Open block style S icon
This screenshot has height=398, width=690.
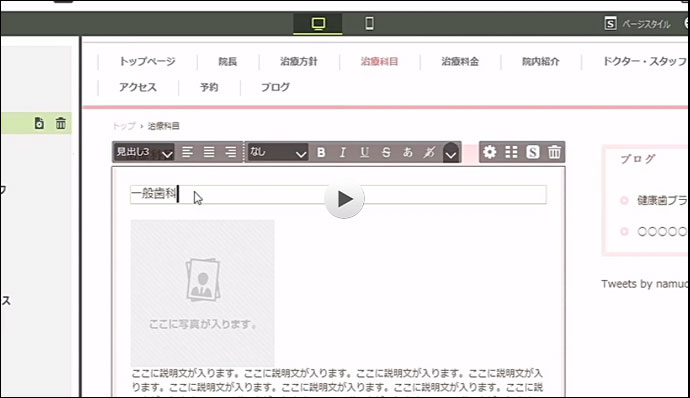click(532, 152)
